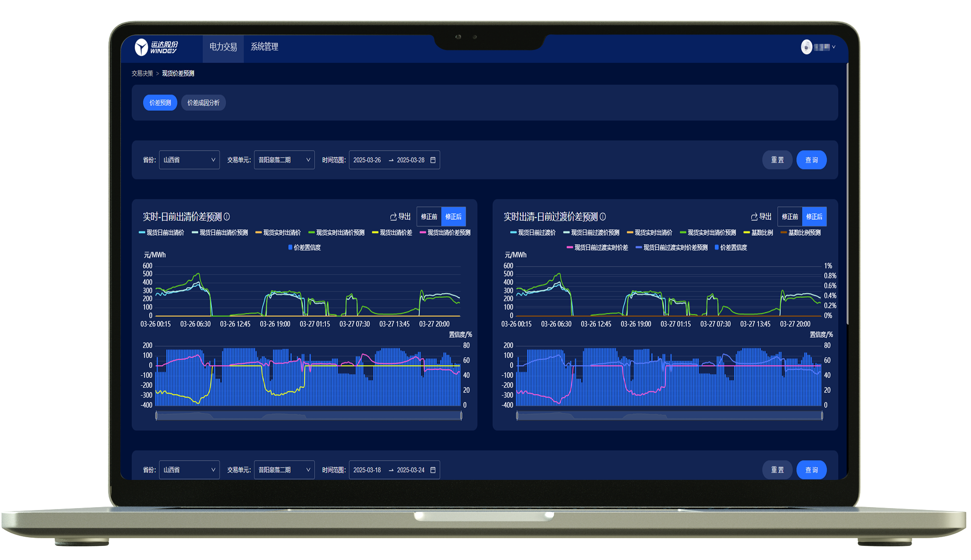Click info icon beside 实时出清-日前过渡价差预测 title
The image size is (971, 560).
pos(603,217)
